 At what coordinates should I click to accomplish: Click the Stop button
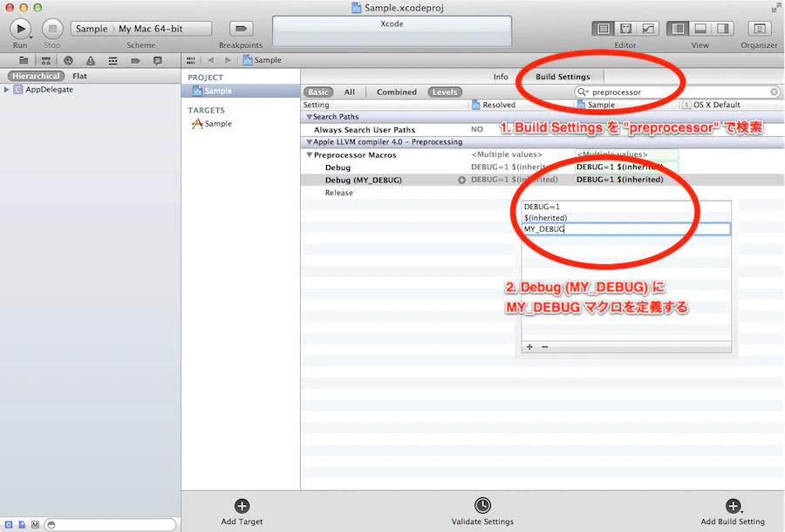[x=52, y=29]
